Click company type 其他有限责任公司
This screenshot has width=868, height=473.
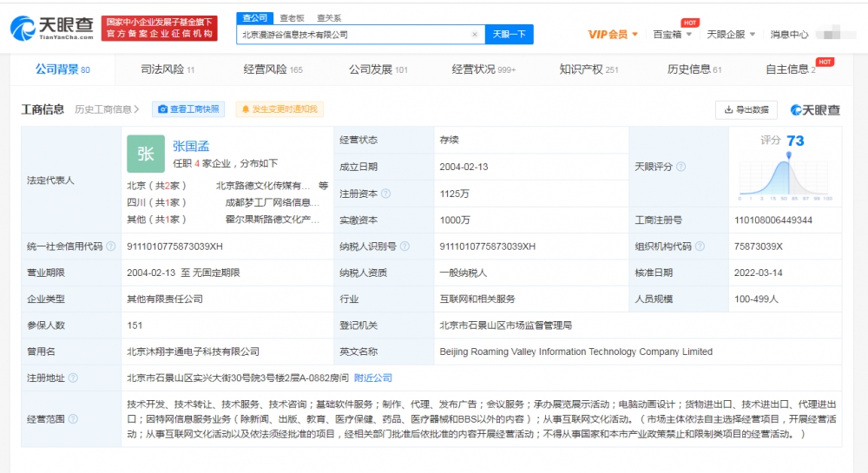point(164,299)
